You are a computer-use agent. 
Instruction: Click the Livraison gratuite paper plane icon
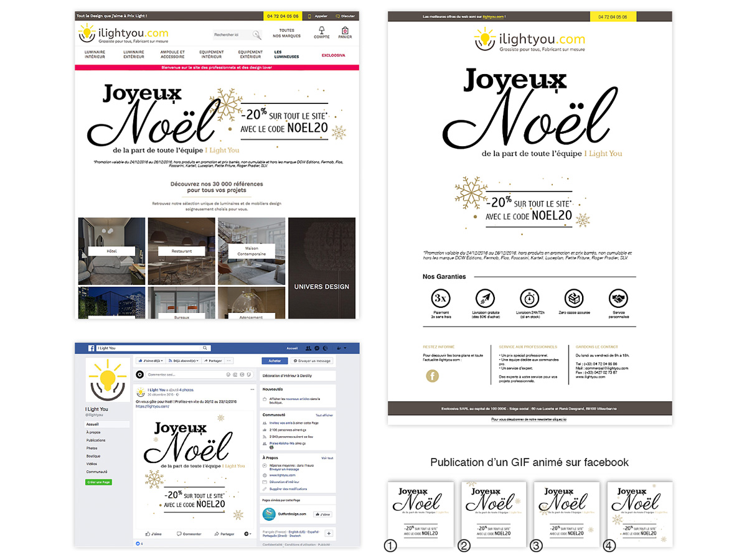485,297
